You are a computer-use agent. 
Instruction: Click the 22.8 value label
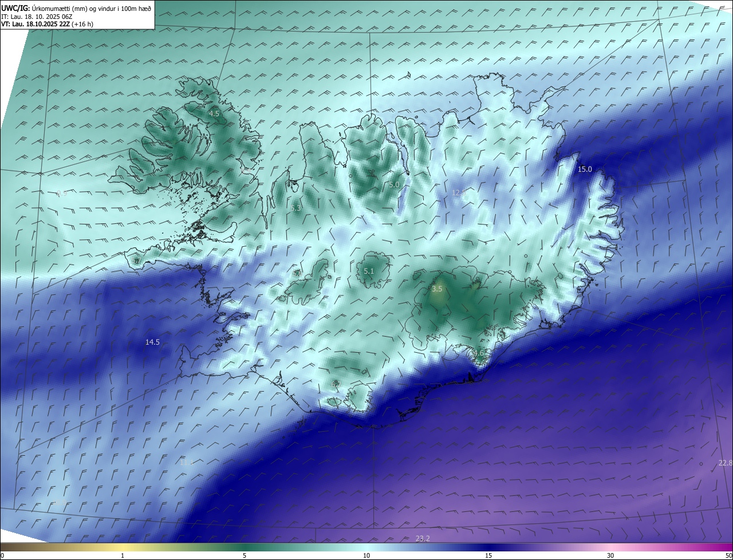pyautogui.click(x=725, y=463)
